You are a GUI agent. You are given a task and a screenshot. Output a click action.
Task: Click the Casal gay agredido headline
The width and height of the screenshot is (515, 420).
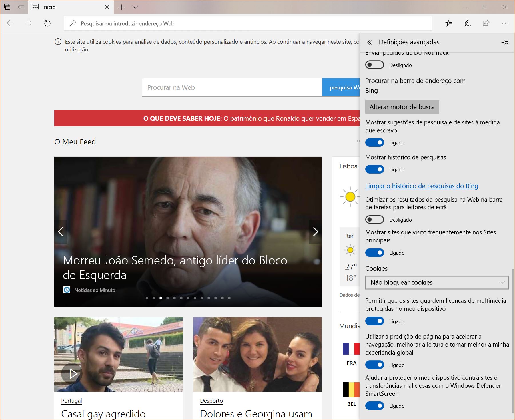103,414
